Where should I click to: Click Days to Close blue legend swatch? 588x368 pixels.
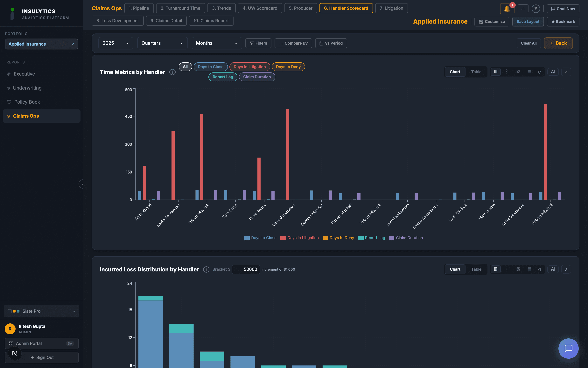[x=247, y=238]
